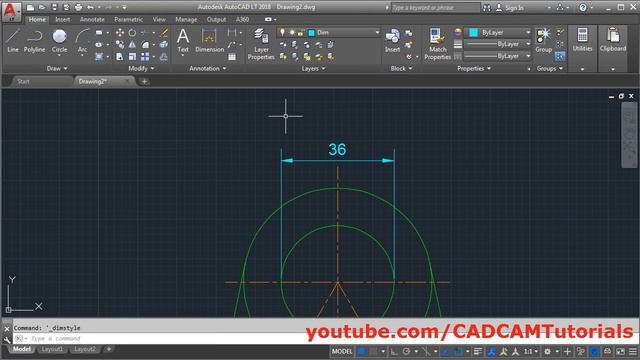Image resolution: width=640 pixels, height=360 pixels.
Task: Click the binoculars search icon
Action: [x=487, y=7]
